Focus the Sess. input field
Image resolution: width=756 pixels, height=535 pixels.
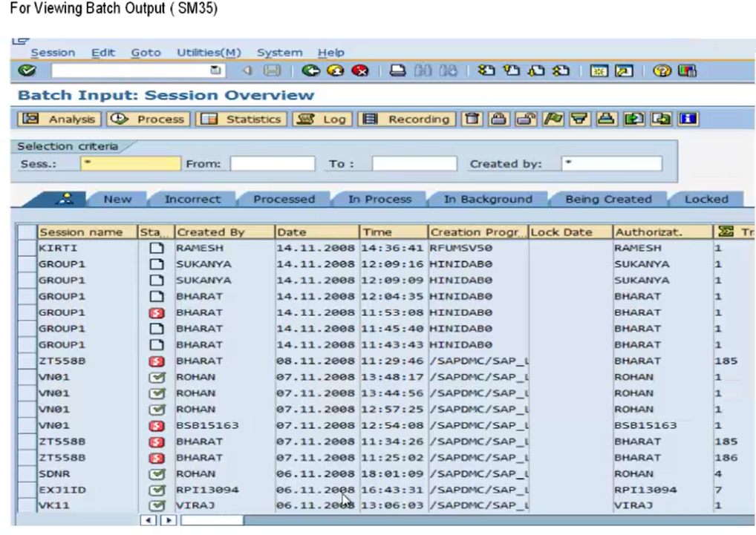pos(131,164)
